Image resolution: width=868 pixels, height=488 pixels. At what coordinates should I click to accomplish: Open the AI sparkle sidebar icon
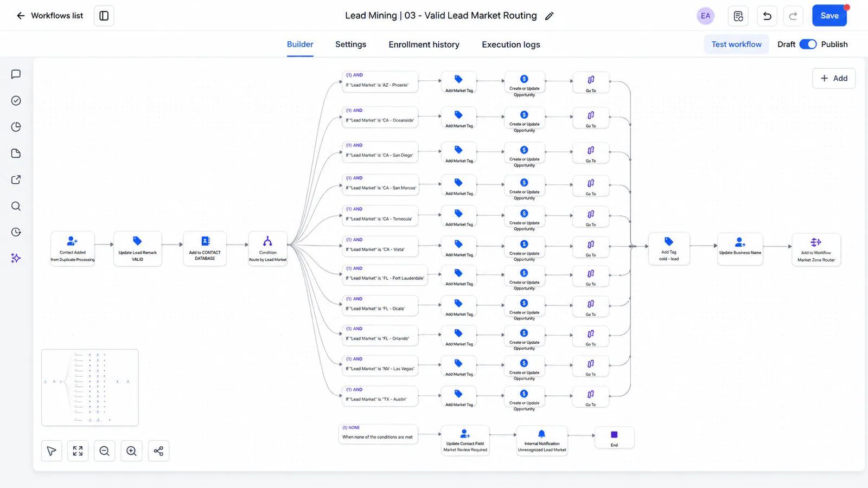[x=16, y=258]
